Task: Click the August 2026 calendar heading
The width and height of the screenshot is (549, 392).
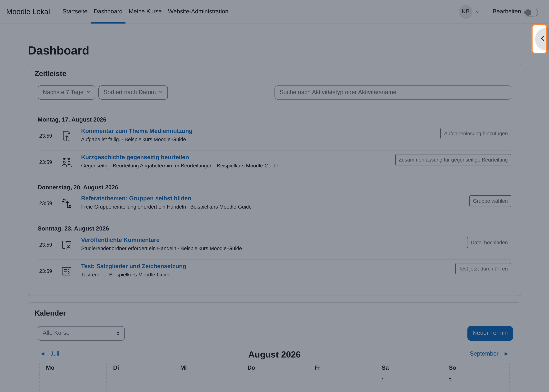Action: click(274, 355)
